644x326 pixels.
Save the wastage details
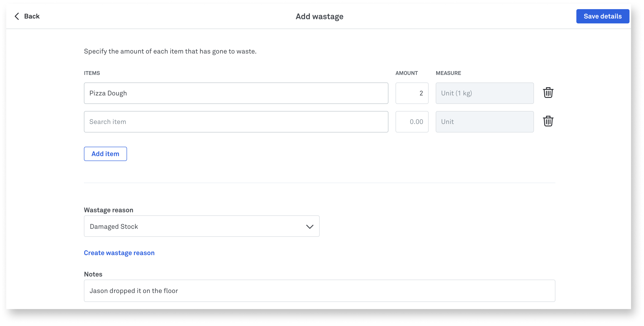click(602, 16)
